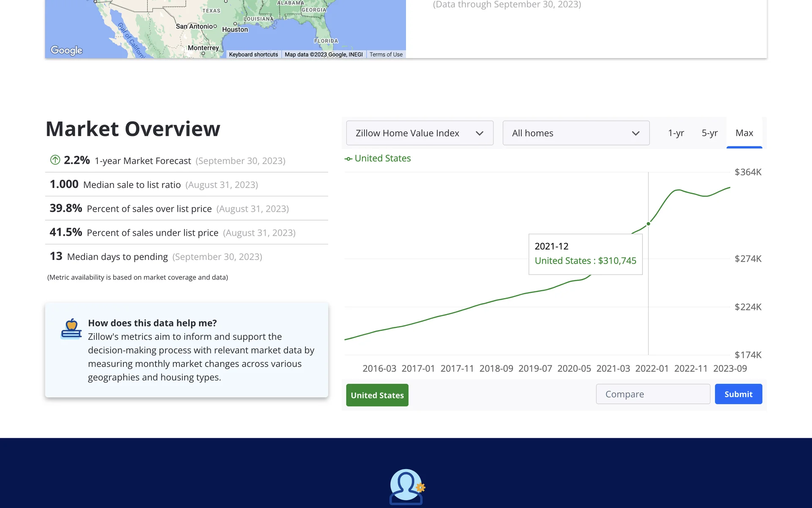The image size is (812, 508).
Task: Click the 2021-12 data point dot
Action: click(x=648, y=224)
